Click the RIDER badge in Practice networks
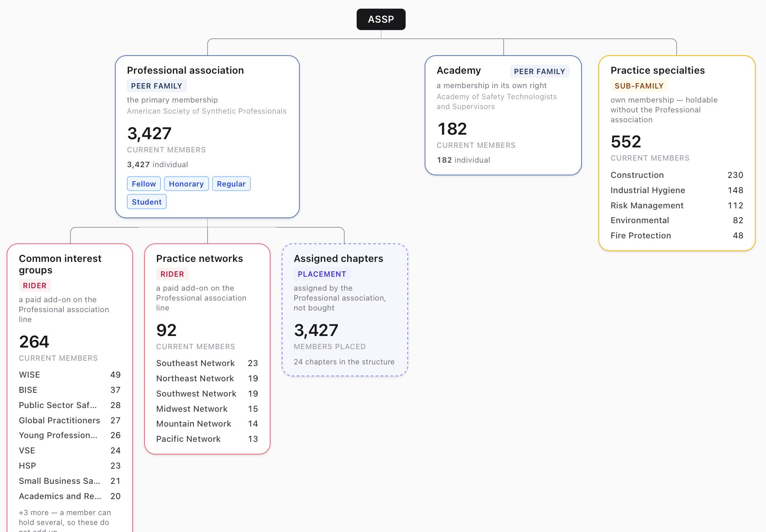 pyautogui.click(x=172, y=274)
